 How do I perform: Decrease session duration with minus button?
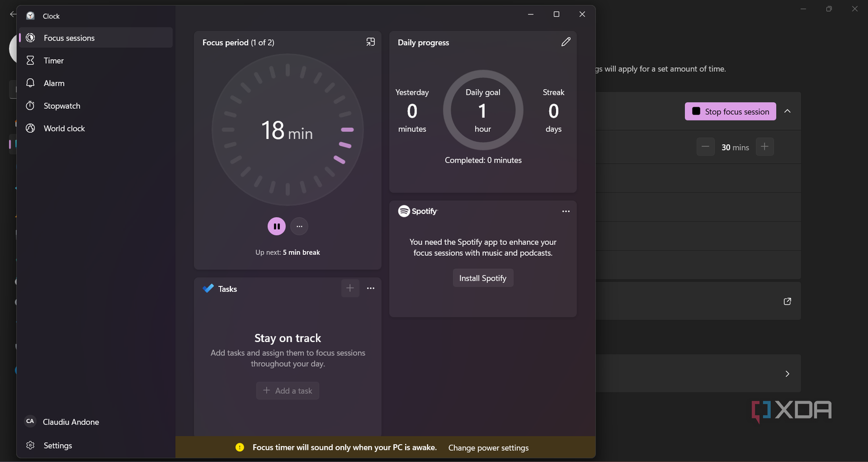705,146
